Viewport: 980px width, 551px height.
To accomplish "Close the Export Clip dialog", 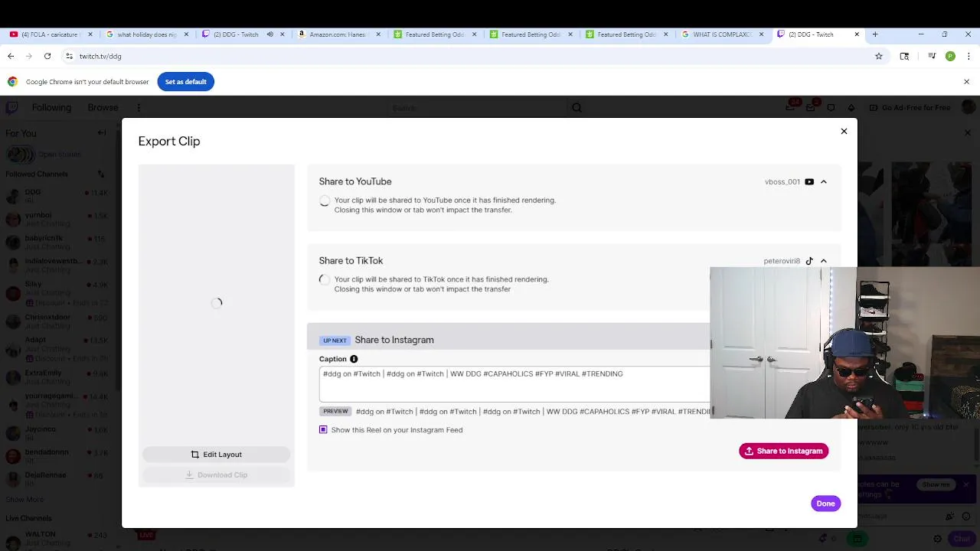I will tap(844, 132).
